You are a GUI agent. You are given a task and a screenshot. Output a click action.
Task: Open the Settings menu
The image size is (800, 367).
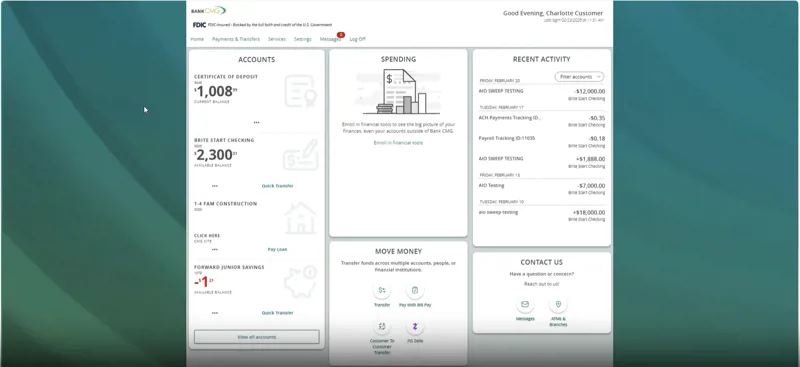point(303,39)
